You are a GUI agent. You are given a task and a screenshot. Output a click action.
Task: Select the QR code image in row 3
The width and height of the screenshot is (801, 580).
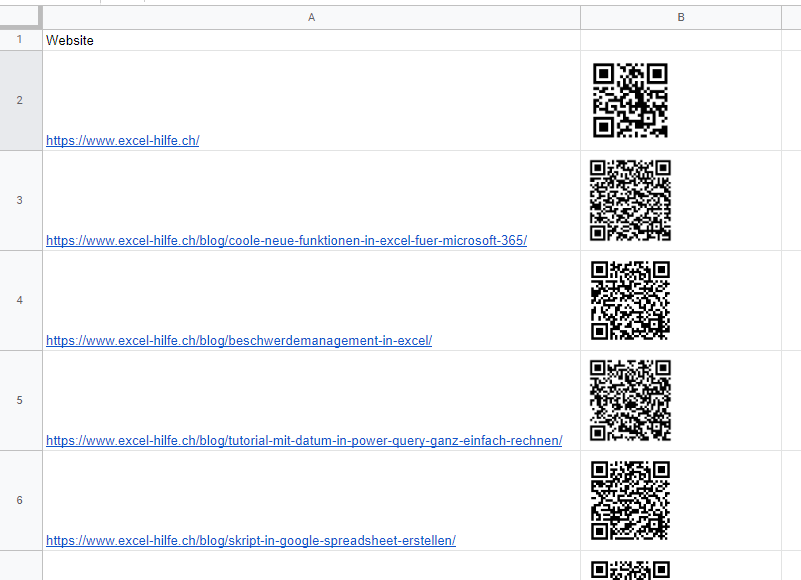coord(630,200)
